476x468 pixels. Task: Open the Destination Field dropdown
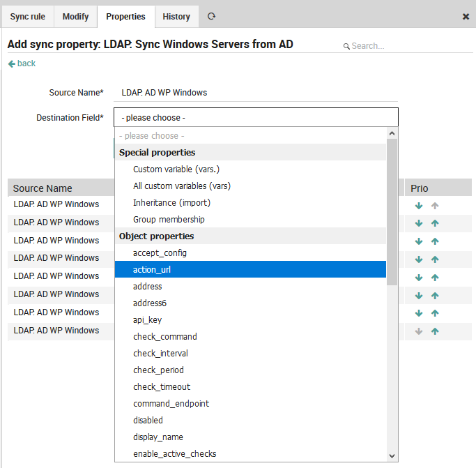[256, 118]
